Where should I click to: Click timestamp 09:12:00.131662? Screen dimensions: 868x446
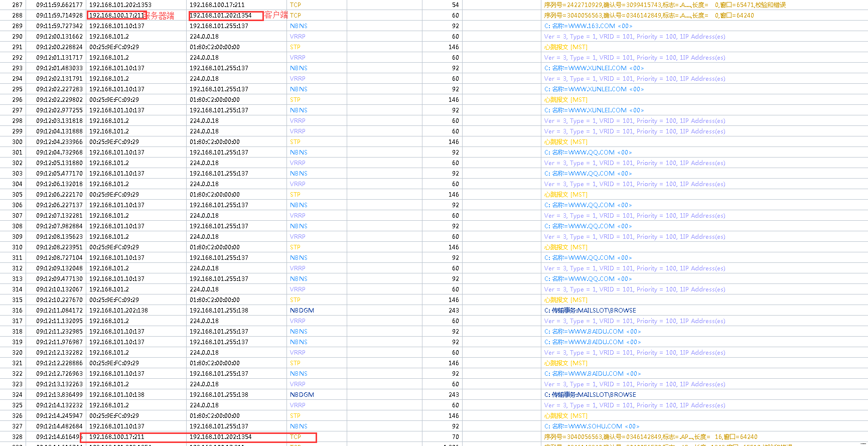pos(59,37)
